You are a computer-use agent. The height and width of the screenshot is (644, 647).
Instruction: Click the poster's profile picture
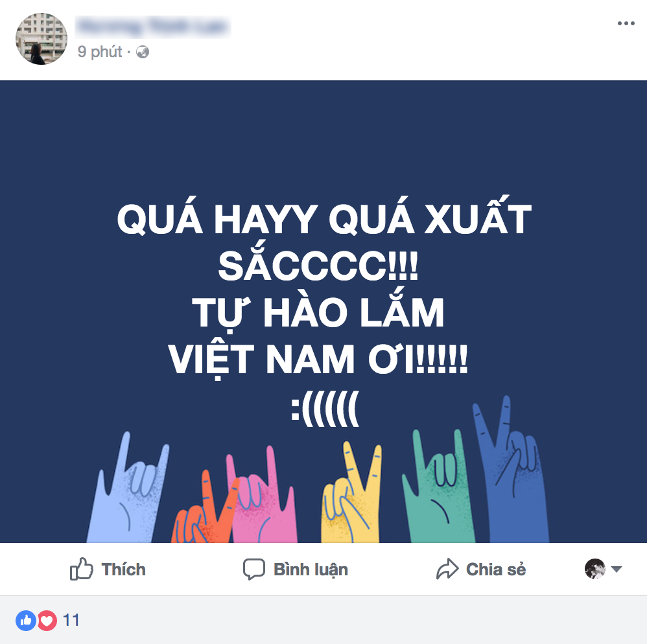coord(41,39)
